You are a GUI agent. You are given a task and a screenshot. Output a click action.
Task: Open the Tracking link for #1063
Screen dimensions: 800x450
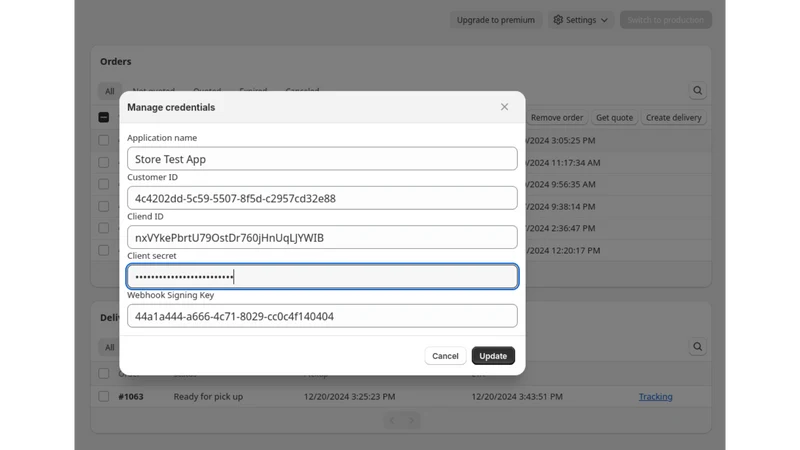pos(656,396)
